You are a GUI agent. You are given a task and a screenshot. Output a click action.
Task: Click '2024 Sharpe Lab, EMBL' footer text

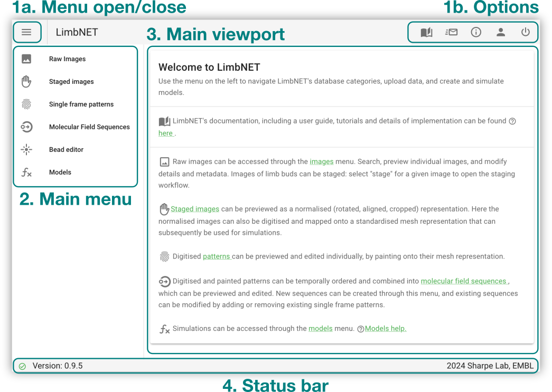pyautogui.click(x=490, y=366)
